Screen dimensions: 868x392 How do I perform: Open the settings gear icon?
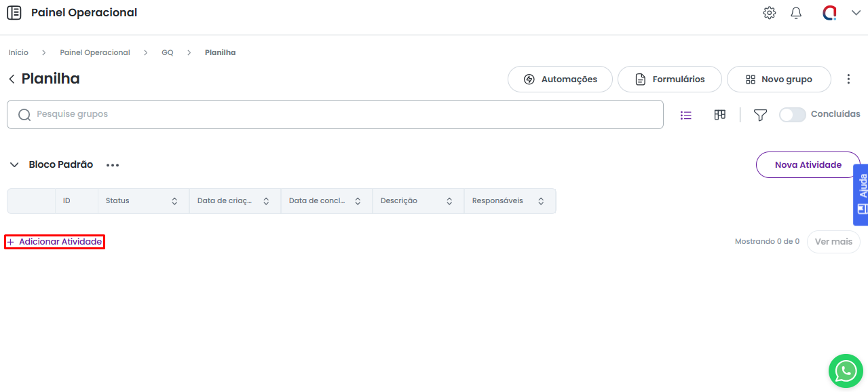[x=769, y=13]
